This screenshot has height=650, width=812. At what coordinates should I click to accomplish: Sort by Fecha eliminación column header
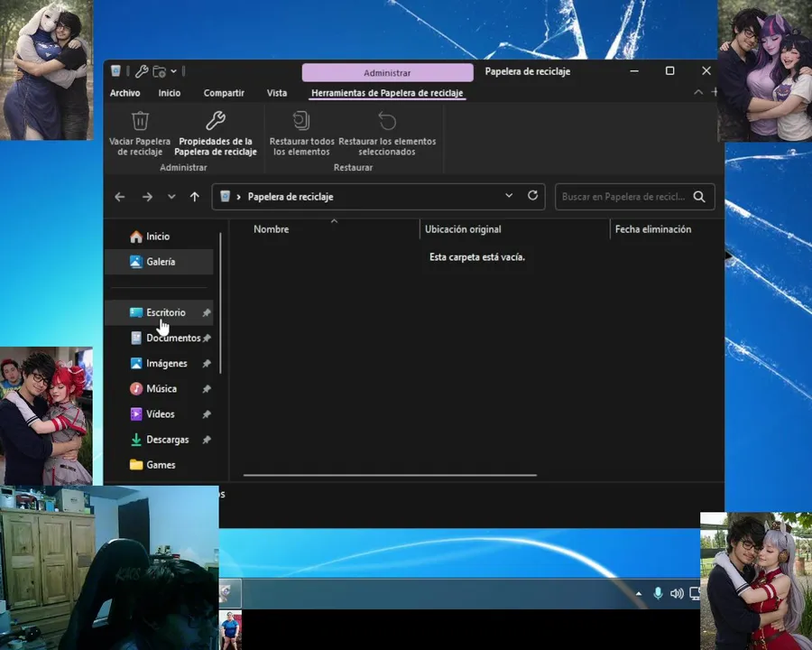653,229
